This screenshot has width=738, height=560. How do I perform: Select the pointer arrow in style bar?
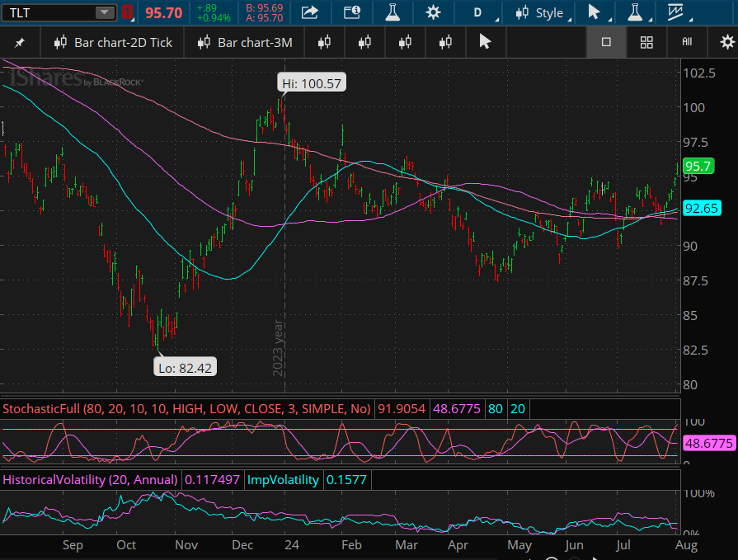485,42
